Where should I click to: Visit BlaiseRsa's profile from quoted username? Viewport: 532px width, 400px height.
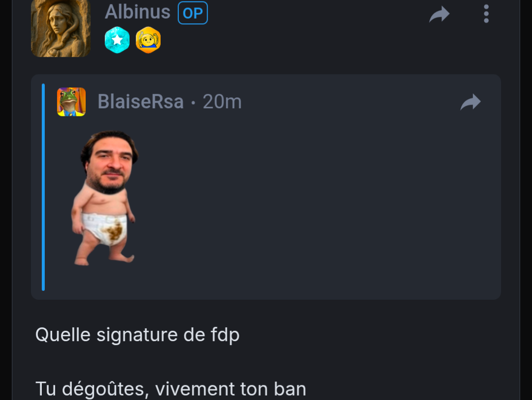[x=140, y=101]
